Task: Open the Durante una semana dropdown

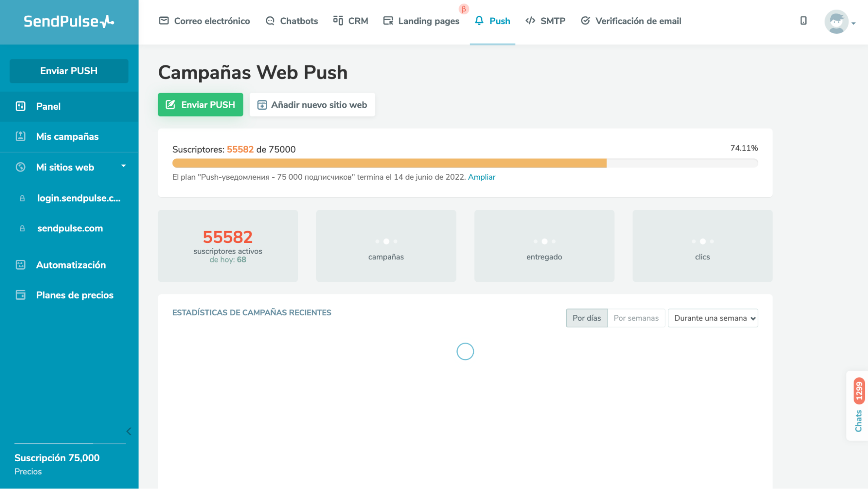Action: pos(713,318)
